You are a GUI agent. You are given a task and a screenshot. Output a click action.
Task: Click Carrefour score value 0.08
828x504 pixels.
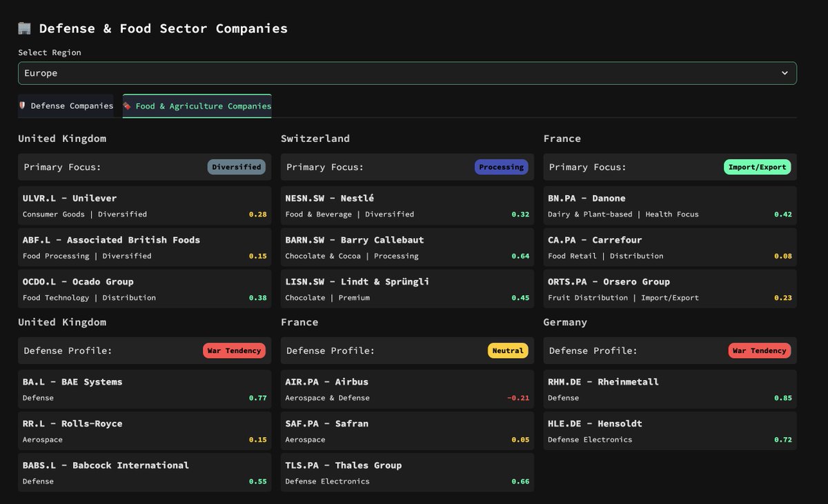(x=783, y=256)
